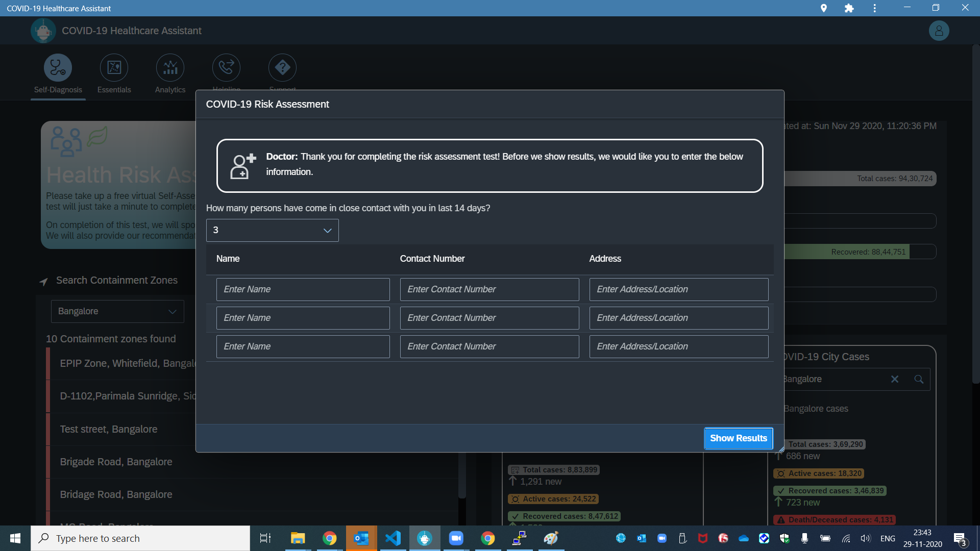Click the first row Enter Name field
The image size is (980, 551).
(303, 289)
